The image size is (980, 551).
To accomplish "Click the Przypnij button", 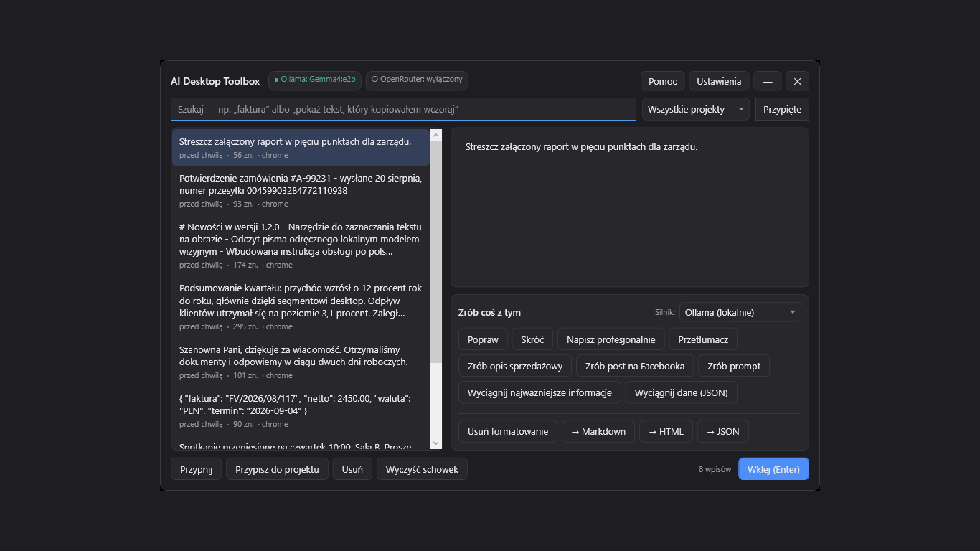I will 196,469.
